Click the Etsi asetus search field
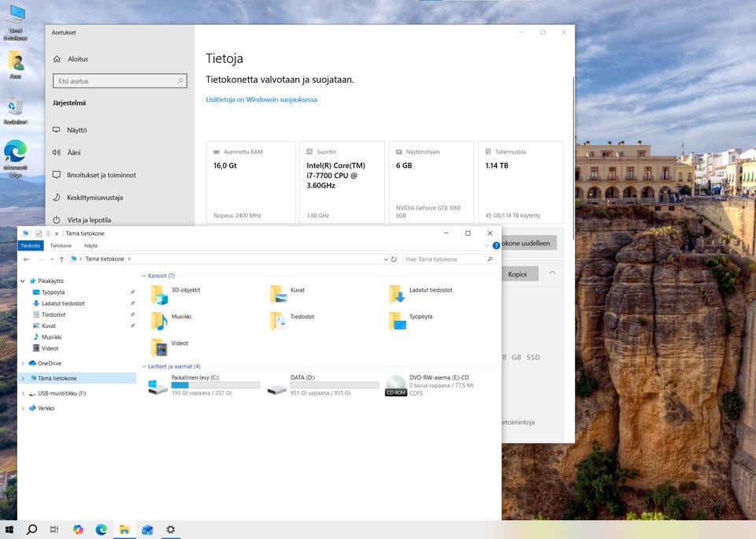The height and width of the screenshot is (539, 756). [x=118, y=81]
